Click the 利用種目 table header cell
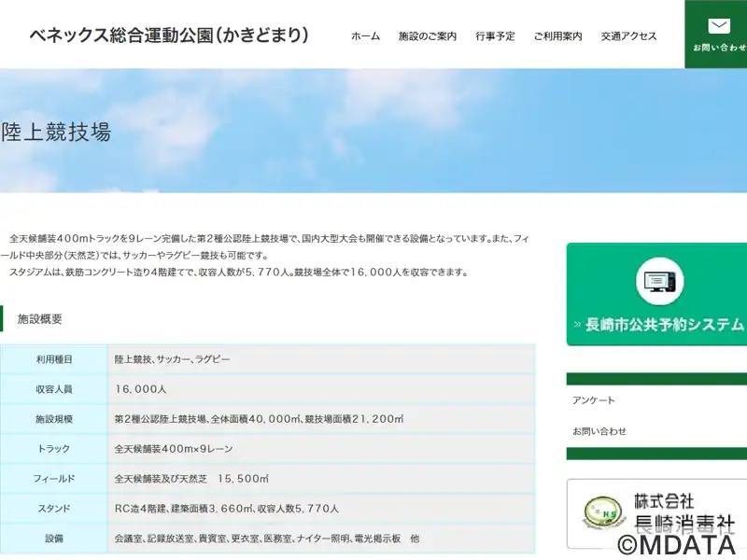The width and height of the screenshot is (747, 560). [54, 359]
